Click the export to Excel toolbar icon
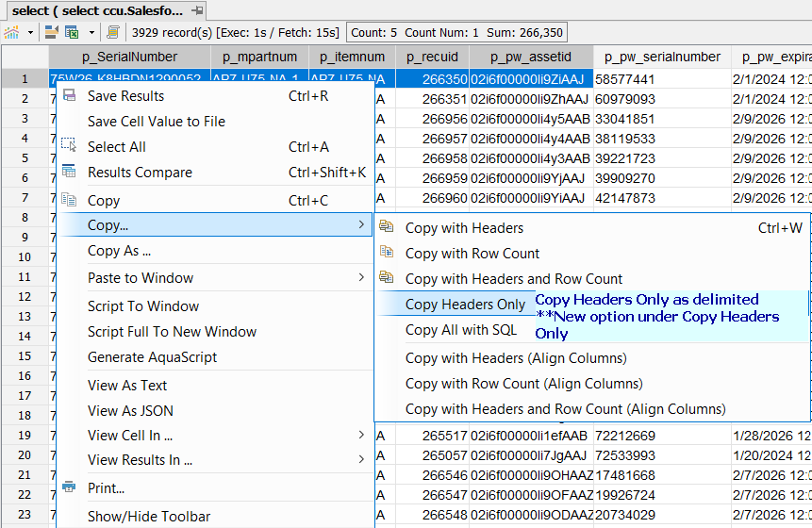Image resolution: width=812 pixels, height=528 pixels. pyautogui.click(x=72, y=32)
